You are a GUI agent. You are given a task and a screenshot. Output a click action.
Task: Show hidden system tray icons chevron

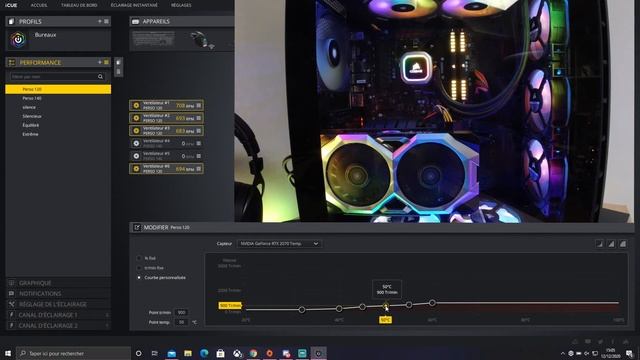[x=563, y=353]
